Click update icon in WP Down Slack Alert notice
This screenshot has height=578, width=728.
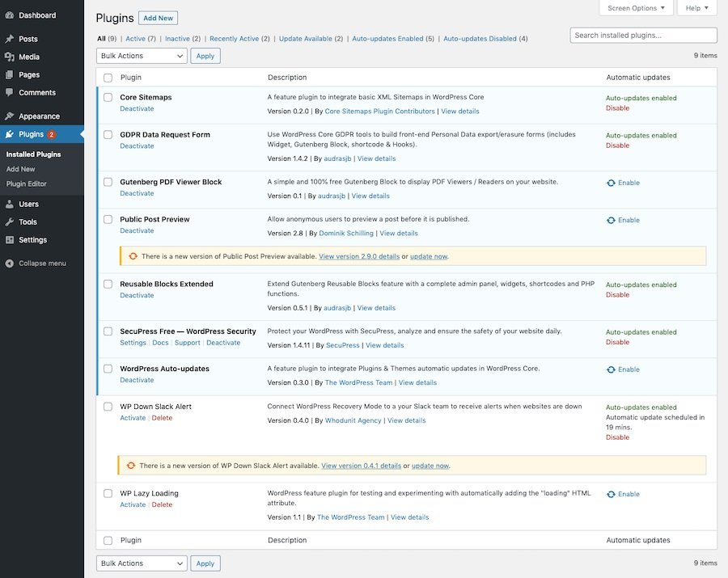click(131, 466)
